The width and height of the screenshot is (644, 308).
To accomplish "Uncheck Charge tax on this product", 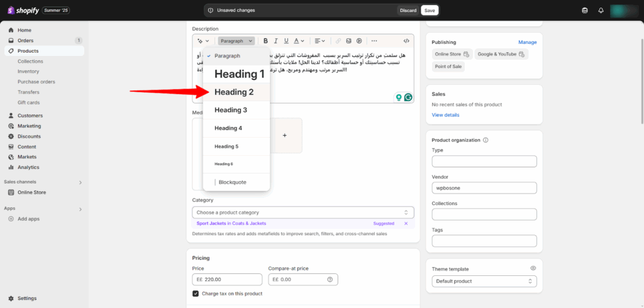I will click(196, 294).
